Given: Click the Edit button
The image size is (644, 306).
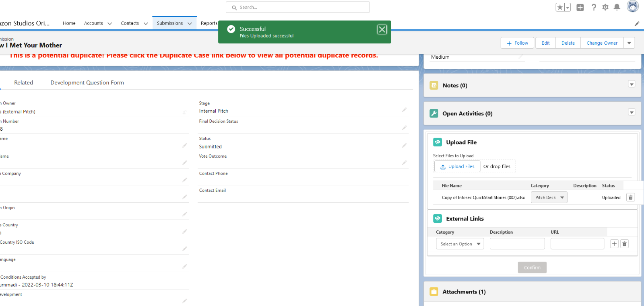Looking at the screenshot, I should point(545,43).
